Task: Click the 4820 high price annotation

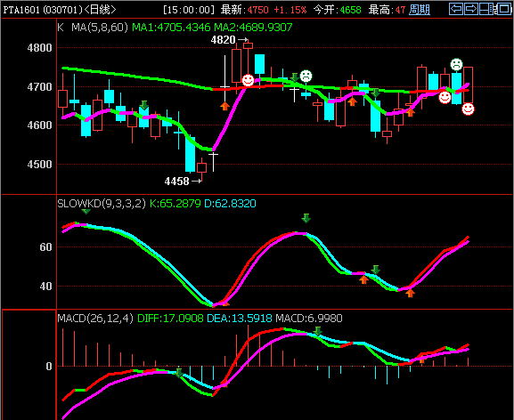Action: (224, 40)
